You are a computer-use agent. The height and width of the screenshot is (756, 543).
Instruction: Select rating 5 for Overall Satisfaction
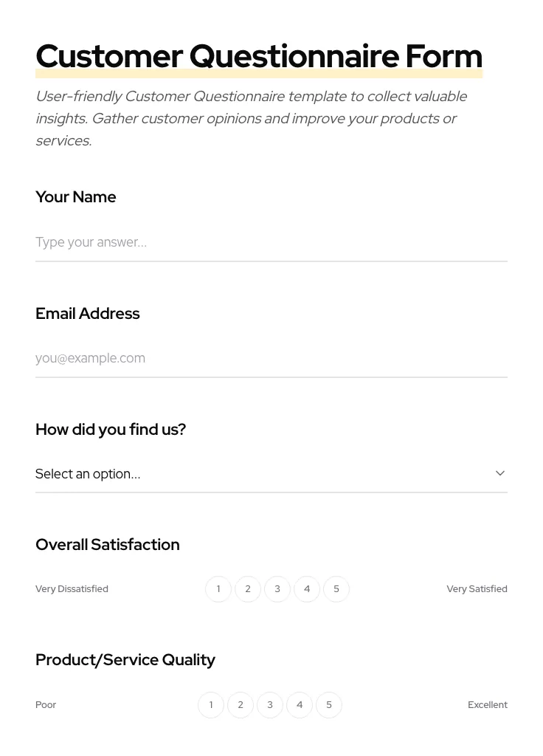[x=336, y=588]
